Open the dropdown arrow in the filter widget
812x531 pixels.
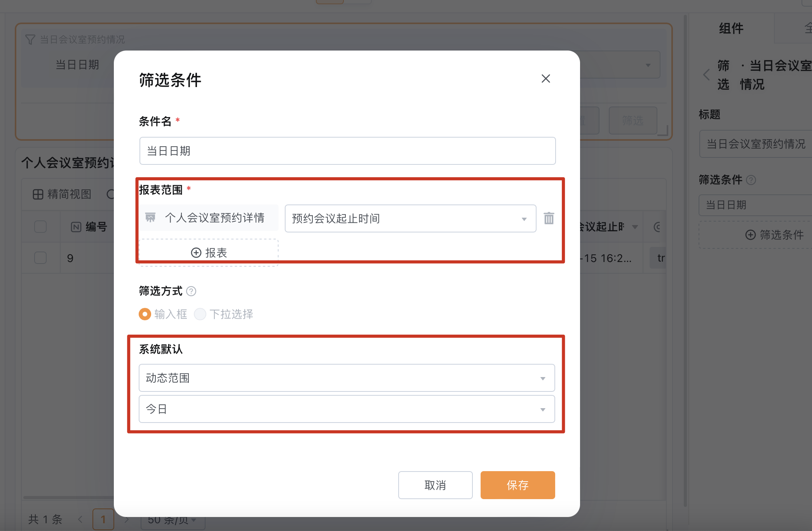click(648, 65)
